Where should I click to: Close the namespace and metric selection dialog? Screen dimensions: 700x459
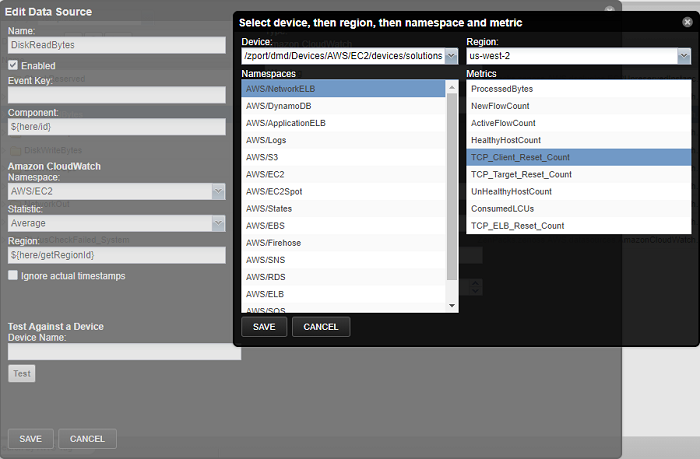pos(687,22)
